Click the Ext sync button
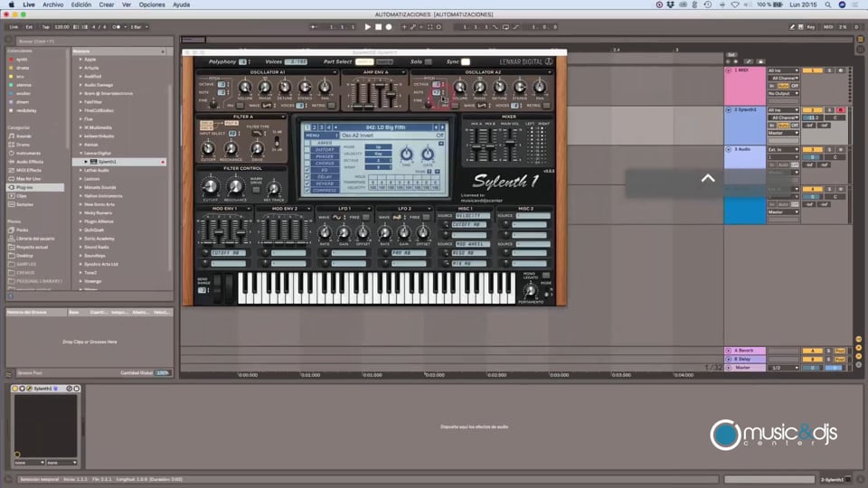 click(29, 26)
